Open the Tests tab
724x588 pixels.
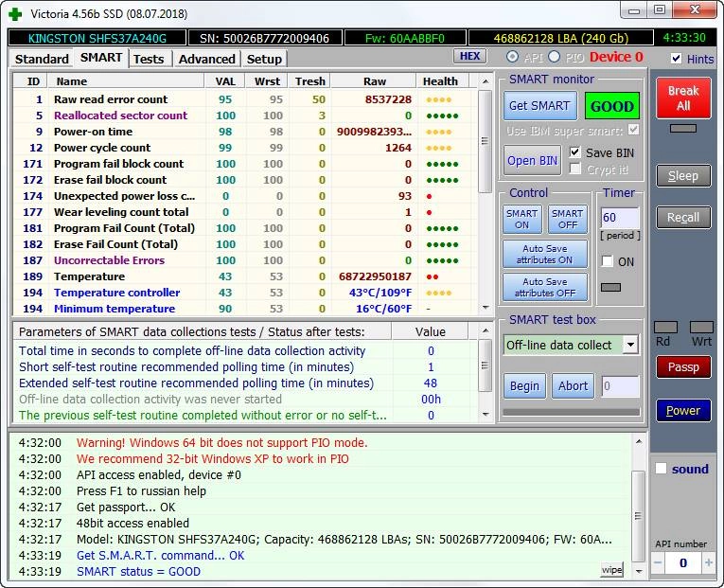tap(149, 59)
